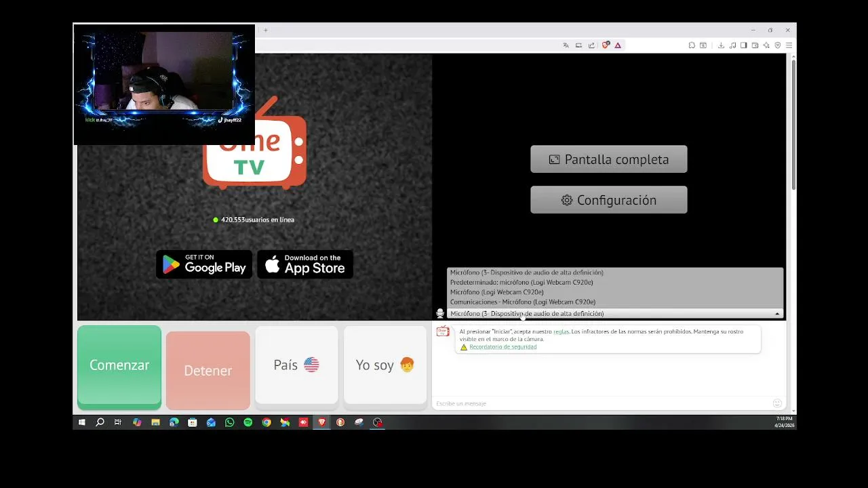Click Pantalla completa button
The width and height of the screenshot is (868, 488).
tap(609, 159)
